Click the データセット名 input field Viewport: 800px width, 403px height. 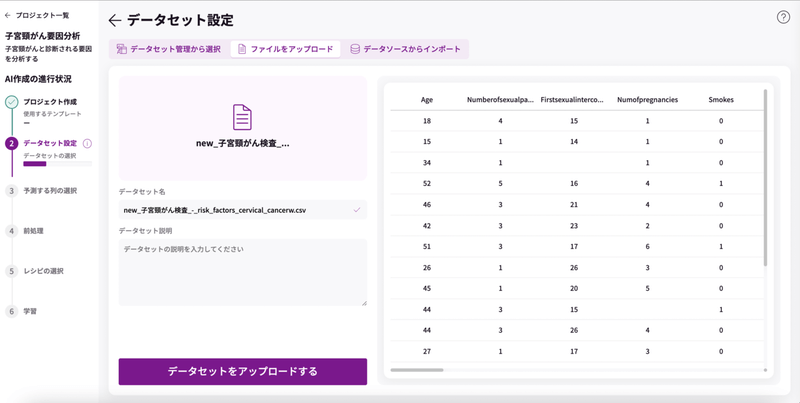pyautogui.click(x=243, y=210)
